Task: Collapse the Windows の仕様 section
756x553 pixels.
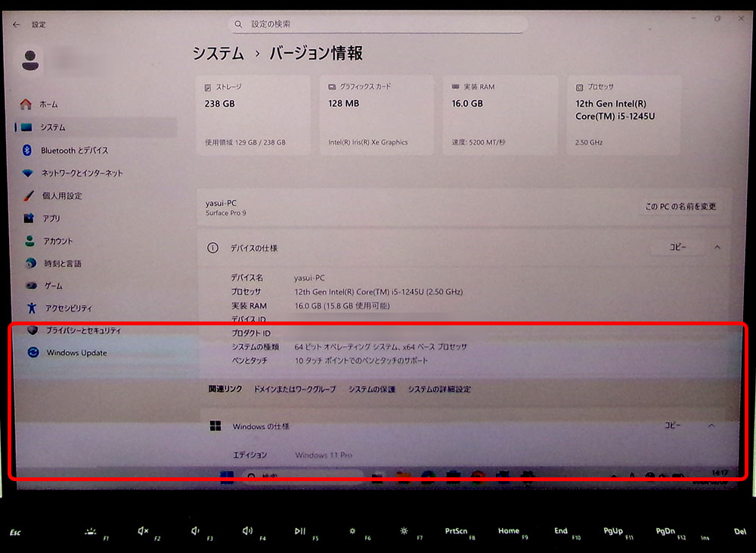Action: [x=711, y=426]
